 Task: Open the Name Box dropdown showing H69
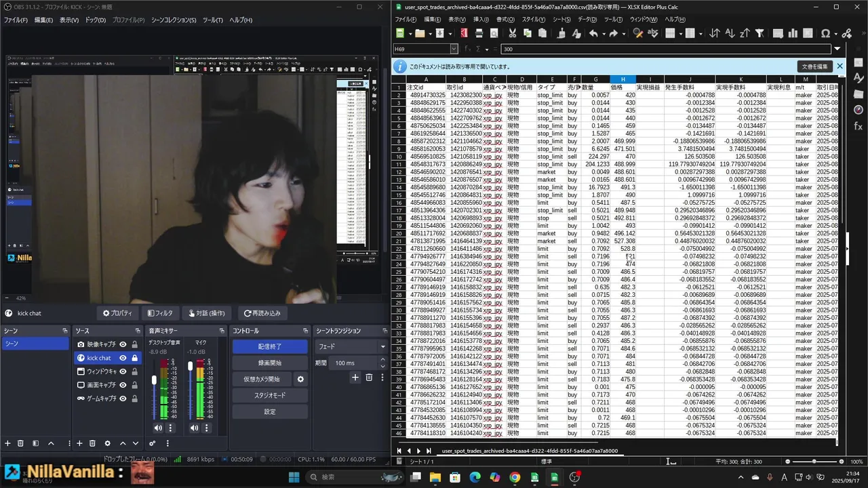point(454,49)
